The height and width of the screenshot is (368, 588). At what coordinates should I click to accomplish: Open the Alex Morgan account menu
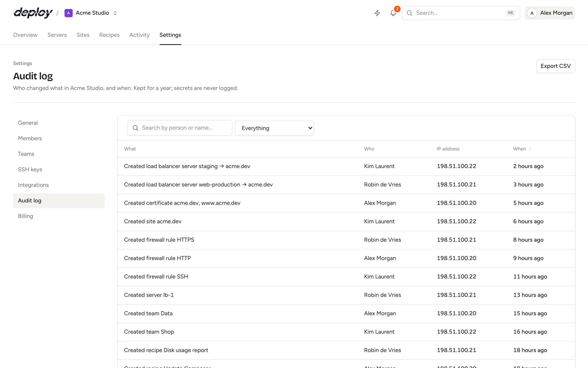[550, 13]
